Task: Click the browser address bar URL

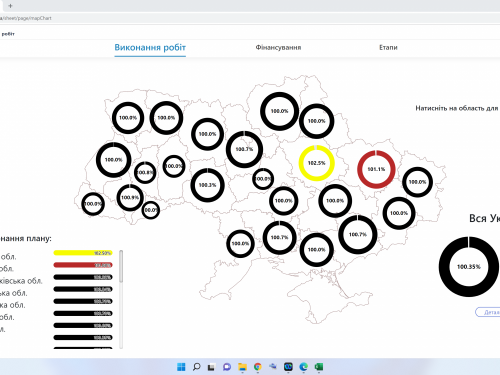Action: pos(26,18)
